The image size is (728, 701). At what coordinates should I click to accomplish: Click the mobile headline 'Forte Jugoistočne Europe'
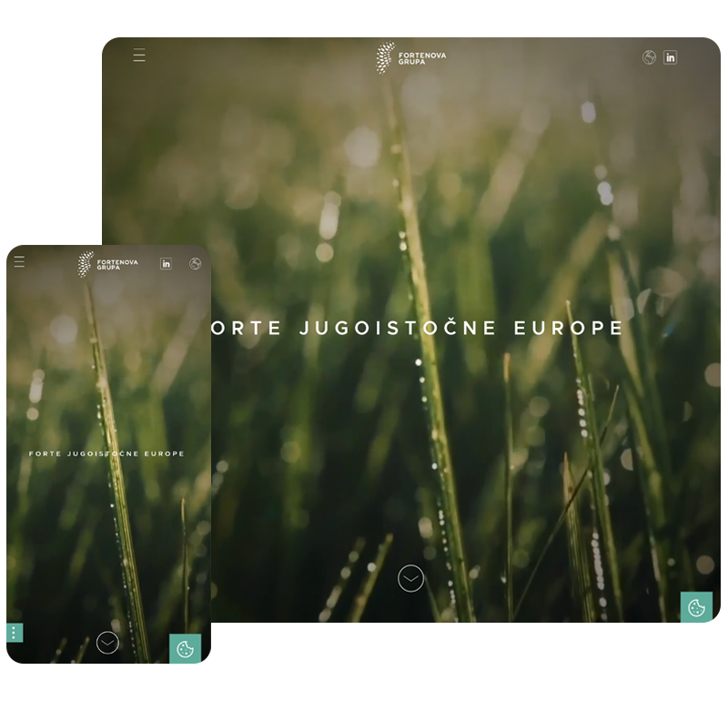point(107,453)
